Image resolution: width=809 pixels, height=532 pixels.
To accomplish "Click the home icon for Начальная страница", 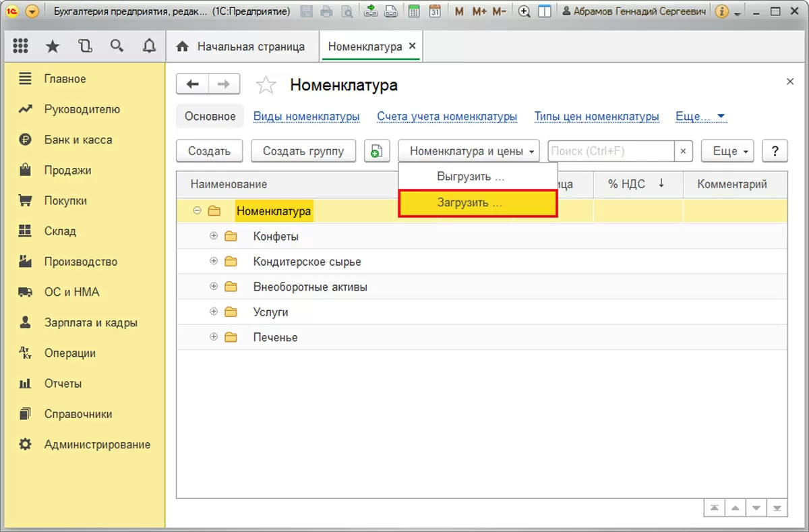I will tap(181, 47).
